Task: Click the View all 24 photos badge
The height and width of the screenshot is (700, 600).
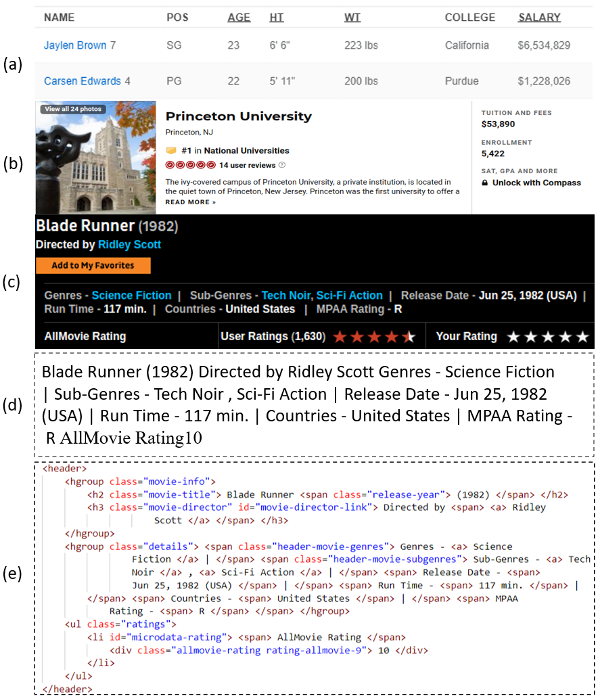Action: (73, 109)
